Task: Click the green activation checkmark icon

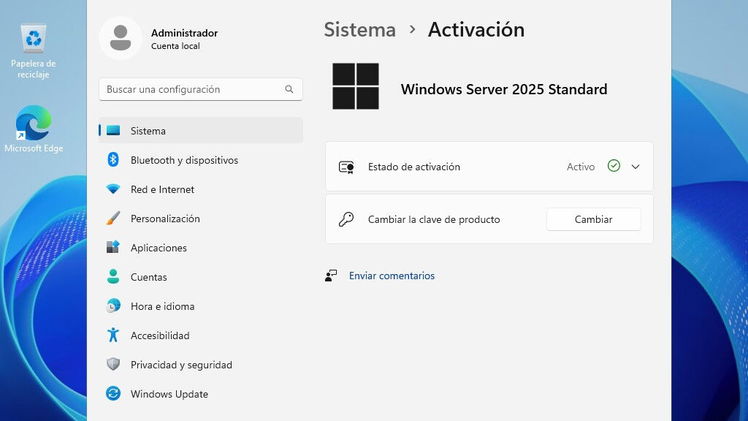Action: pos(614,166)
